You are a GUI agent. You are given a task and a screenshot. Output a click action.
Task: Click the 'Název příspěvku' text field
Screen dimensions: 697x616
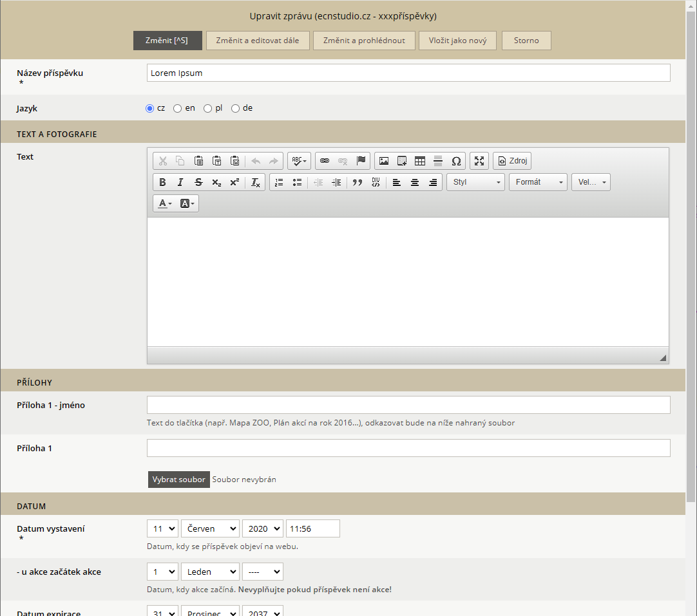(408, 73)
